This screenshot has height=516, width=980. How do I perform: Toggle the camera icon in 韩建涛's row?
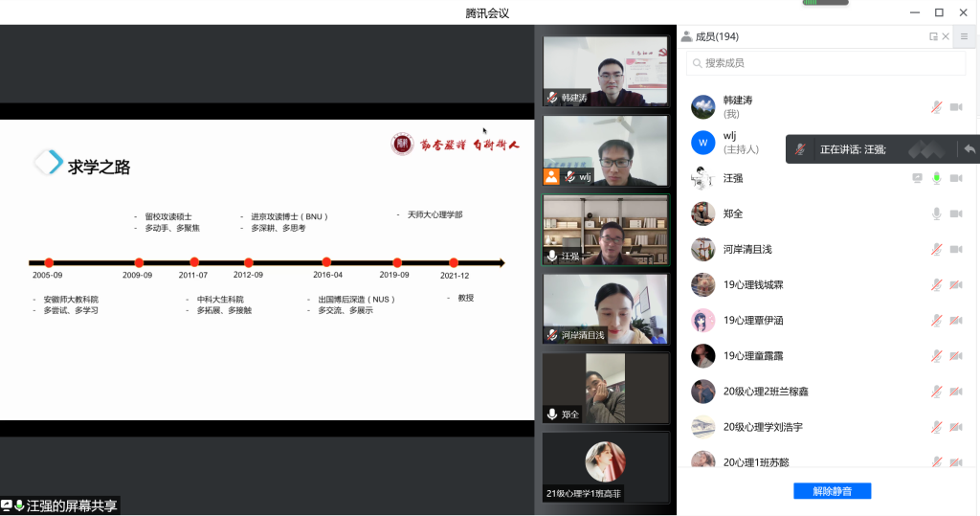tap(955, 107)
